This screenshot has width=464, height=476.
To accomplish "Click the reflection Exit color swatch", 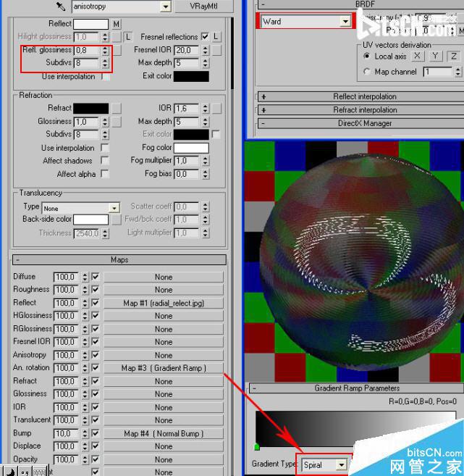I will click(191, 76).
